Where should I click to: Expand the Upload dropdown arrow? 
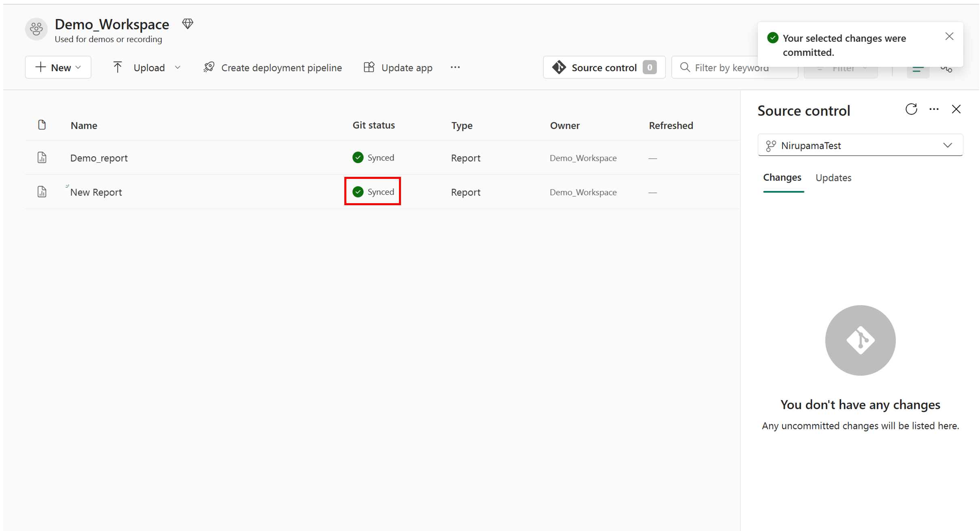click(x=178, y=67)
